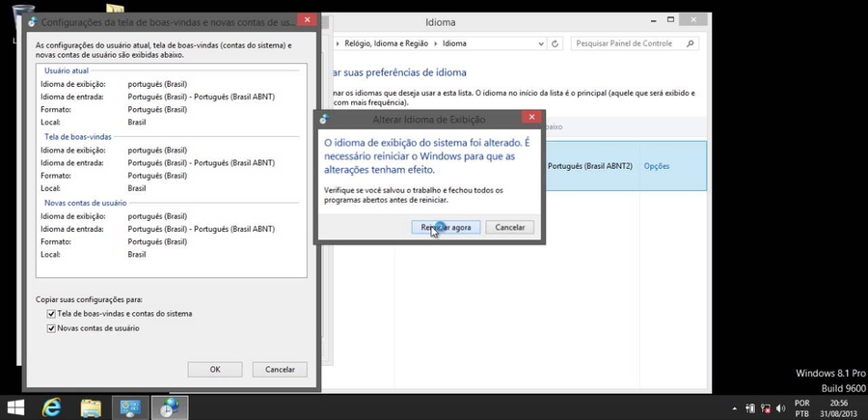Uncheck Novas contas de usuário checkbox

click(x=52, y=328)
